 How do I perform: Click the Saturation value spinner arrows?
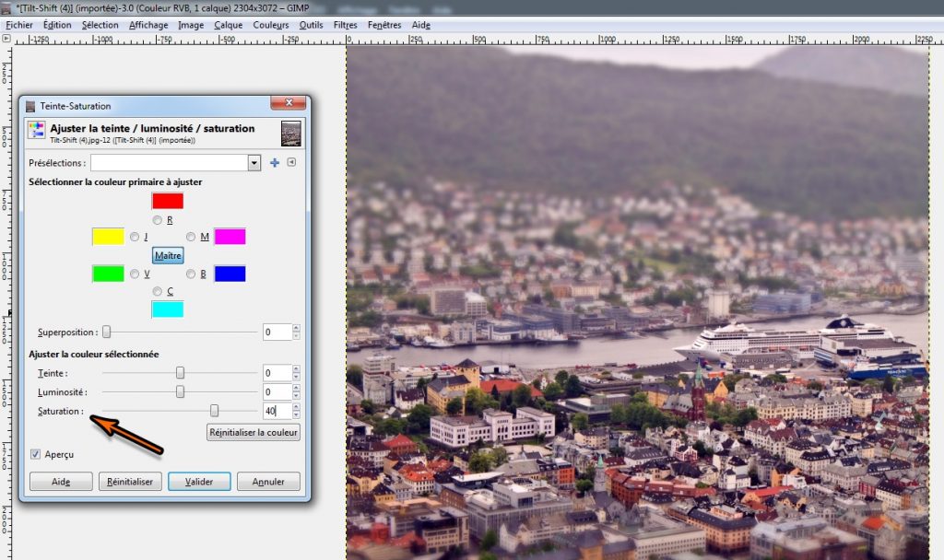pos(296,411)
